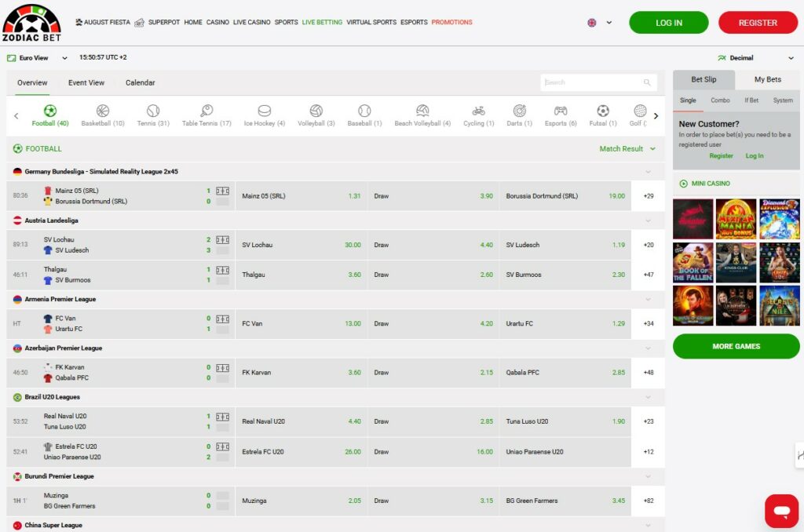Screen dimensions: 804x532
Task: Click the Zodiac Bet logo
Action: point(31,23)
